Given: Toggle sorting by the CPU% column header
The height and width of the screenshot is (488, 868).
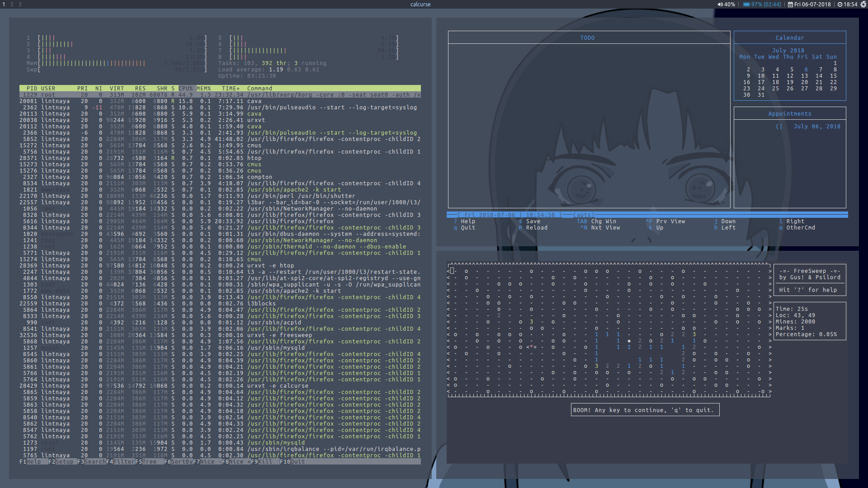Looking at the screenshot, I should tap(185, 88).
